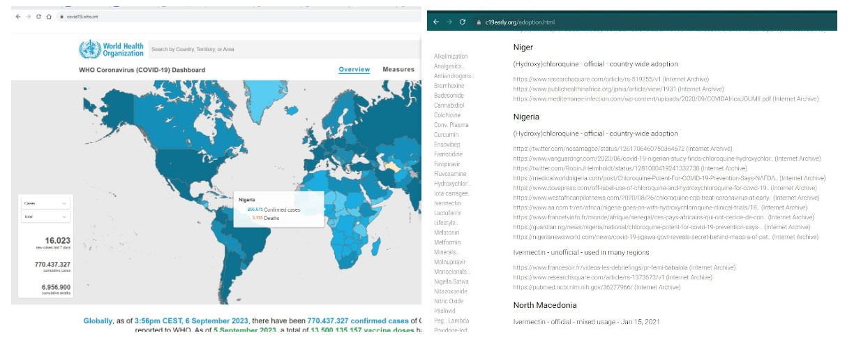Select Colchicine in the treatment sidebar

click(447, 115)
